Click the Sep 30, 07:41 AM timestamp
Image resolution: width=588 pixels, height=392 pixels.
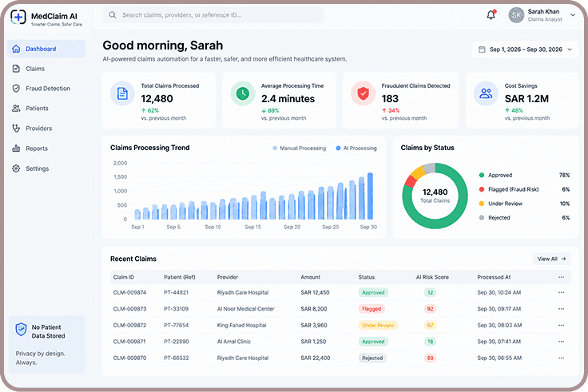click(x=499, y=342)
